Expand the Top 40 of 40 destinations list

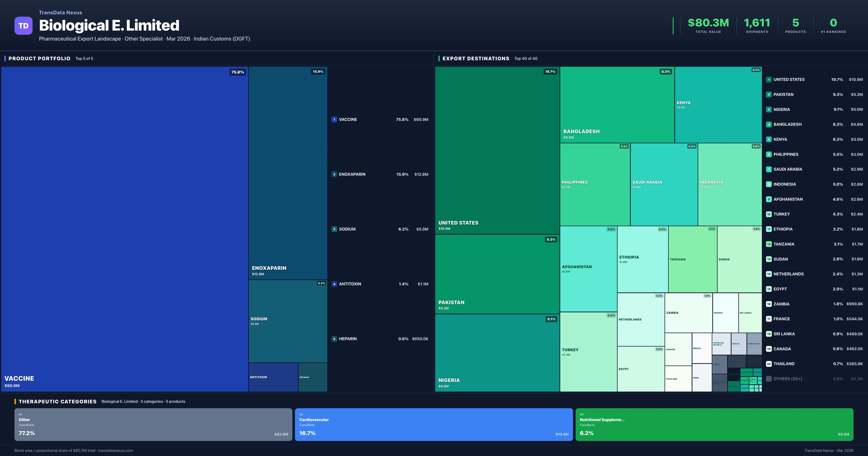pos(526,58)
